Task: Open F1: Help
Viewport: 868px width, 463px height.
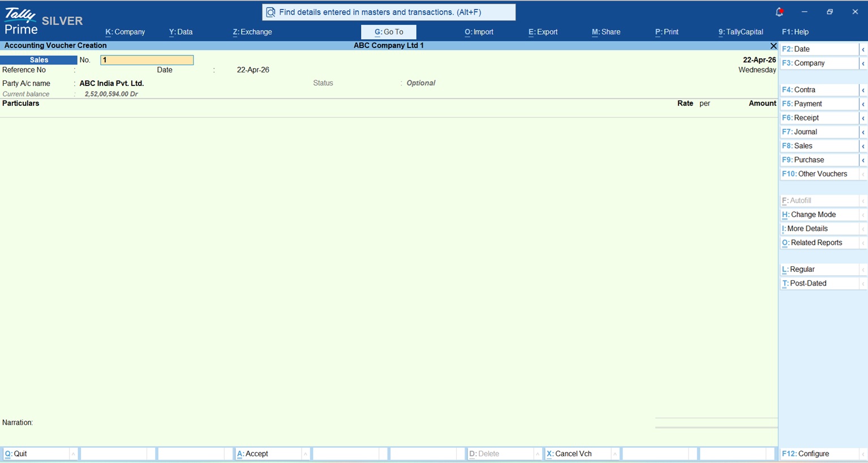Action: tap(795, 32)
